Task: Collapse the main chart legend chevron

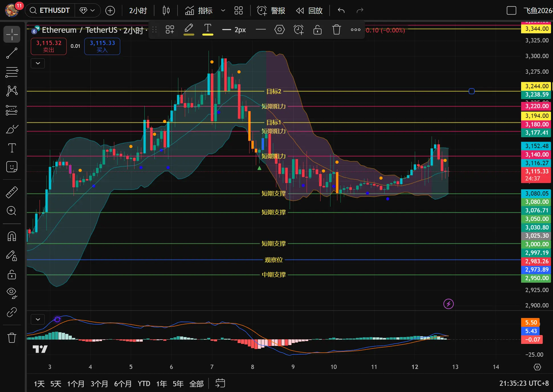Action: [x=38, y=63]
